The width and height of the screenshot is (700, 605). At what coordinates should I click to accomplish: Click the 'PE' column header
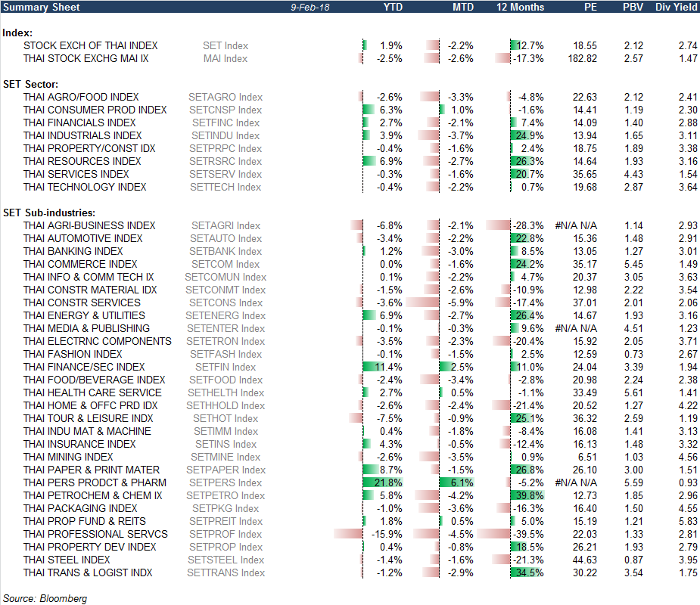point(590,7)
